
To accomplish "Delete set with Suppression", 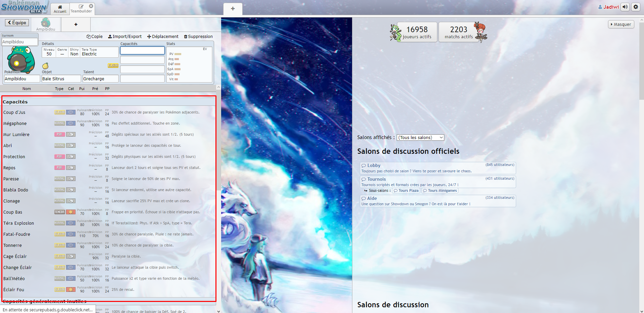I will tap(198, 37).
